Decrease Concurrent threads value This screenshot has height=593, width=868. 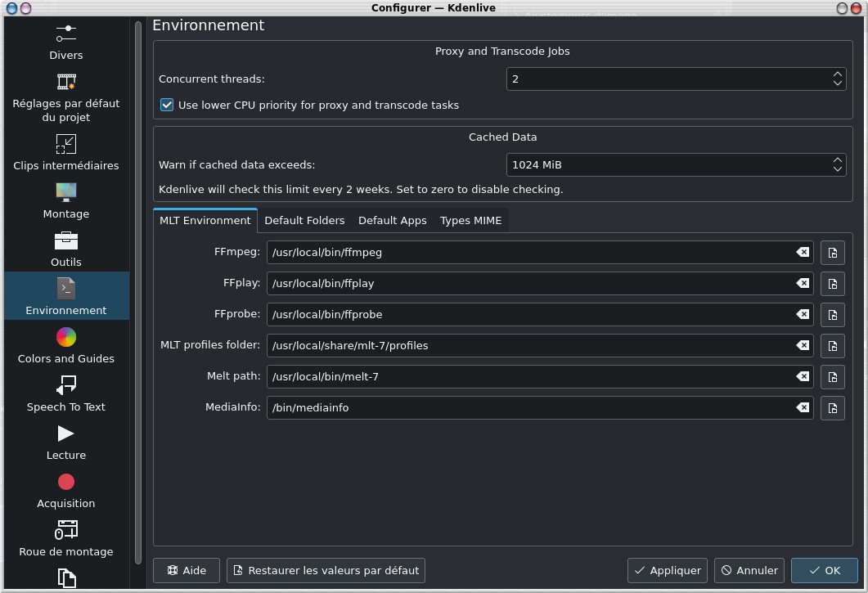(x=838, y=83)
